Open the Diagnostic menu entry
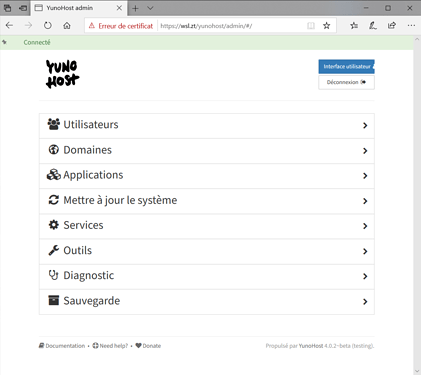Image resolution: width=421 pixels, height=375 pixels. tap(207, 277)
